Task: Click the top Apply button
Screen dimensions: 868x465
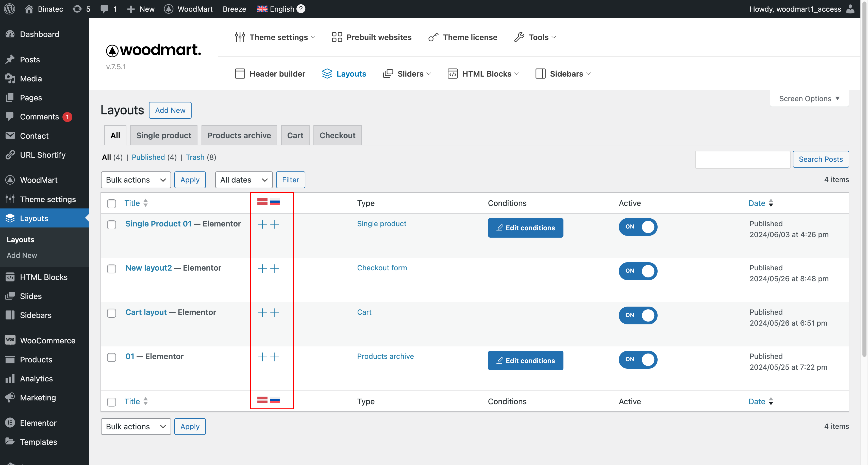Action: 190,180
